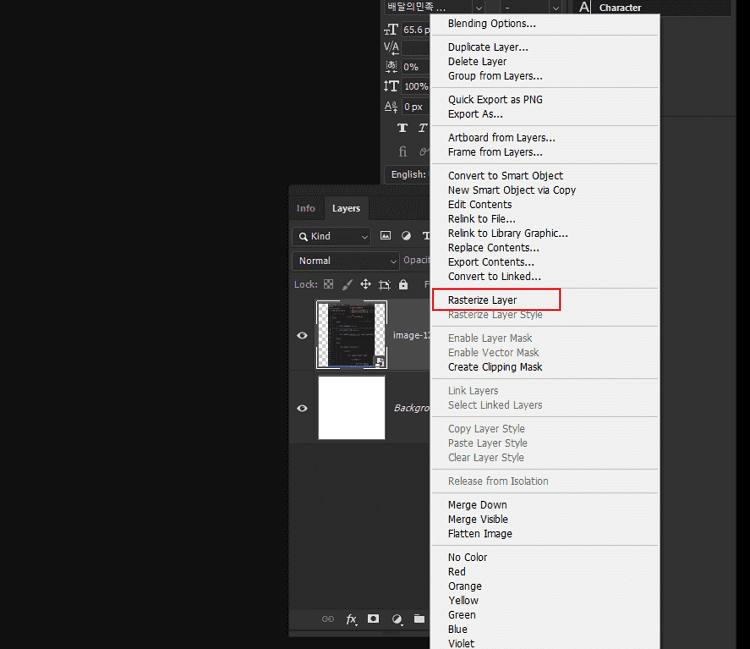Add a layer style via fx icon
The width and height of the screenshot is (750, 649).
pos(351,619)
